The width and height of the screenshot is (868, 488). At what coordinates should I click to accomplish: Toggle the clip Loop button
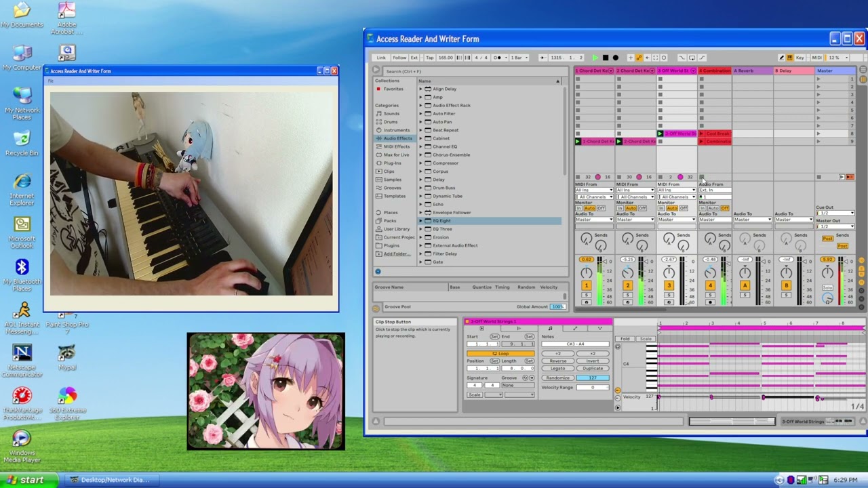(x=500, y=354)
